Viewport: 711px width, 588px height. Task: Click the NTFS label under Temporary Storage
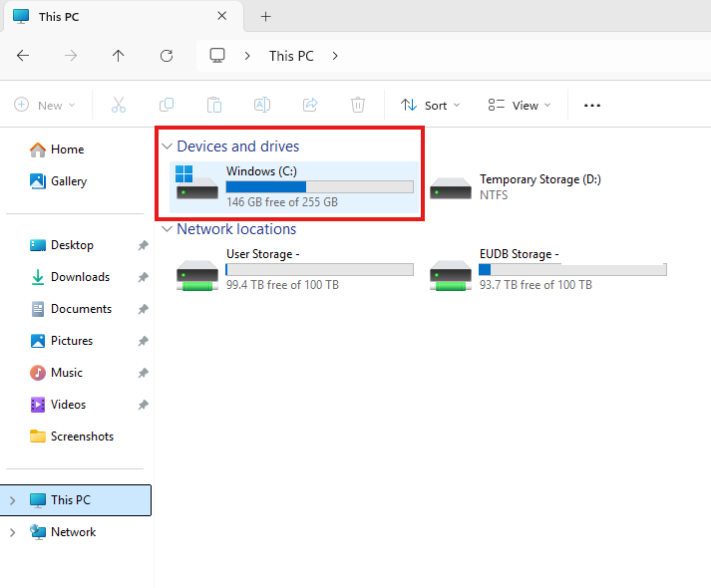point(494,195)
